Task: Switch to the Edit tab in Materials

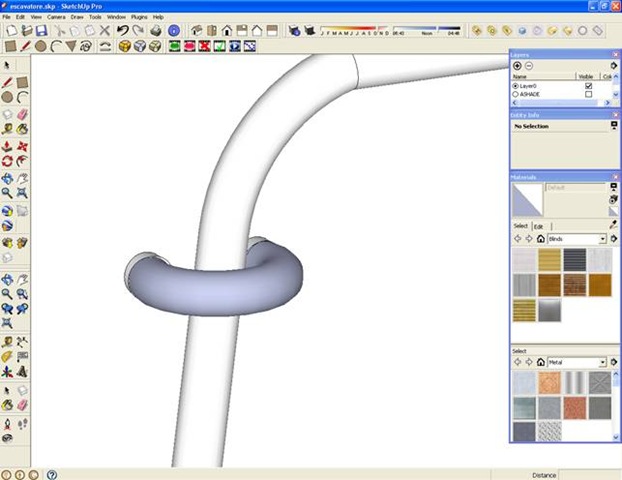Action: 537,226
